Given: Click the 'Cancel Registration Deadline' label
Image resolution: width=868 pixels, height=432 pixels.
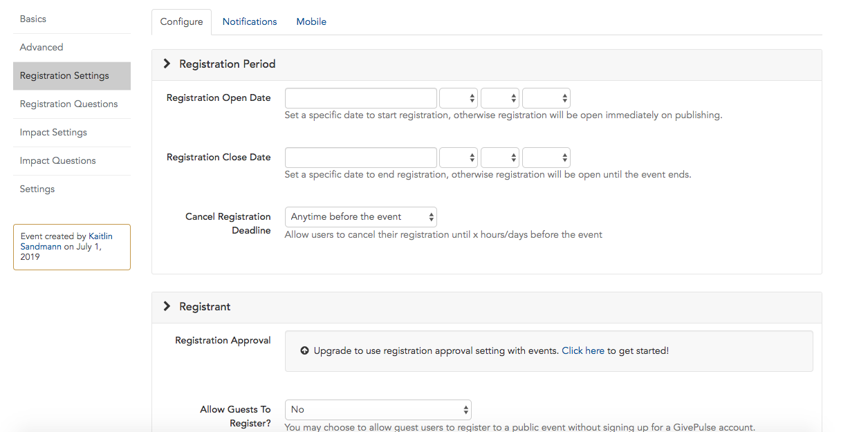Looking at the screenshot, I should coord(228,223).
